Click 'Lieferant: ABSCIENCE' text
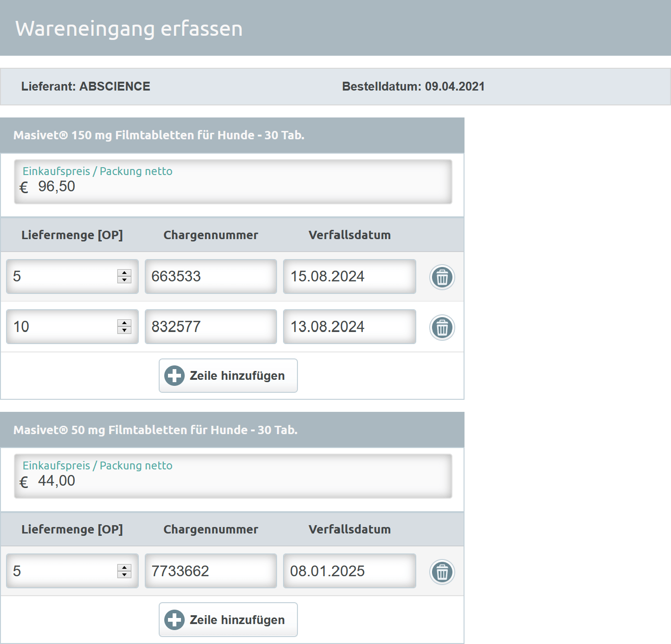This screenshot has width=671, height=644. pyautogui.click(x=86, y=86)
